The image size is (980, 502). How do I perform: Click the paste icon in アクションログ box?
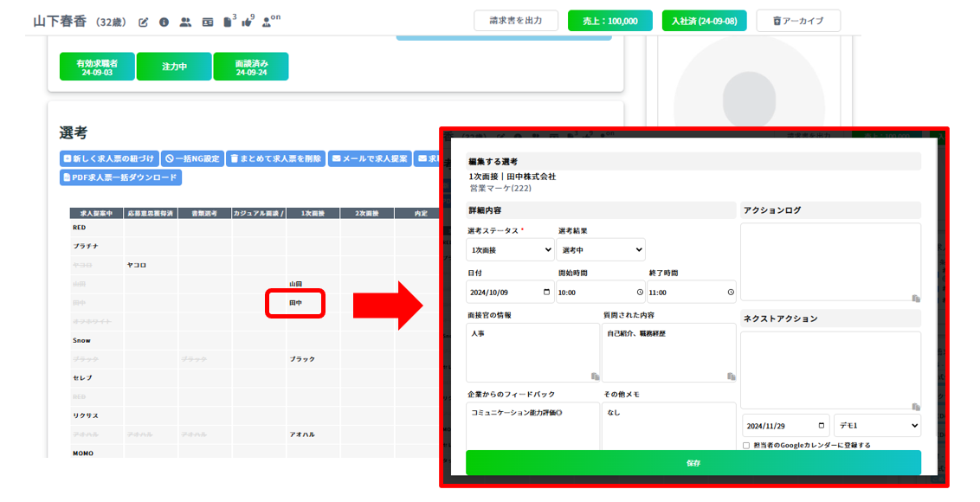tap(915, 299)
